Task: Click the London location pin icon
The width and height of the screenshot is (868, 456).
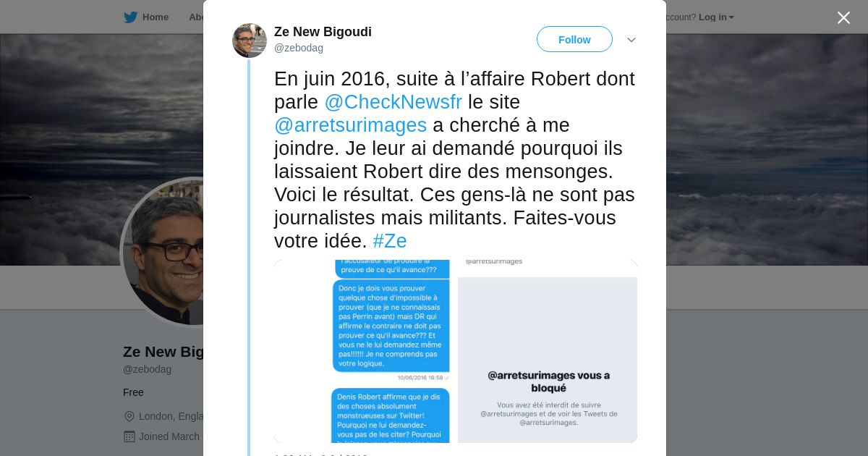Action: coord(129,416)
